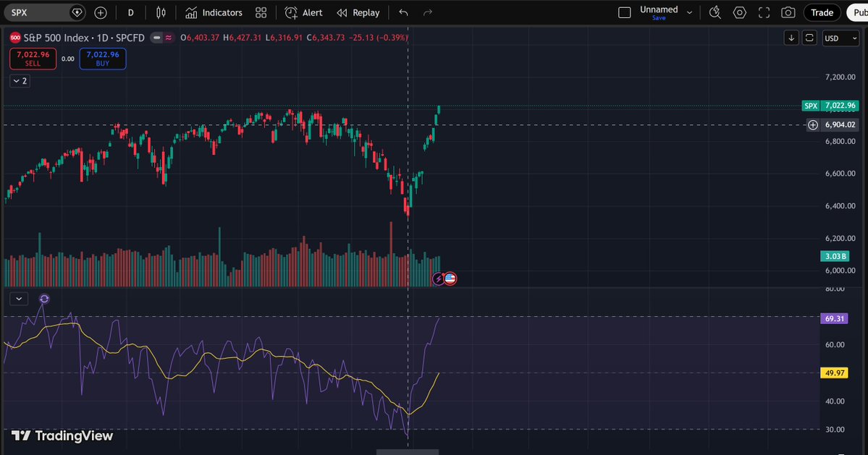Enter fullscreen mode
The image size is (868, 455).
click(764, 12)
